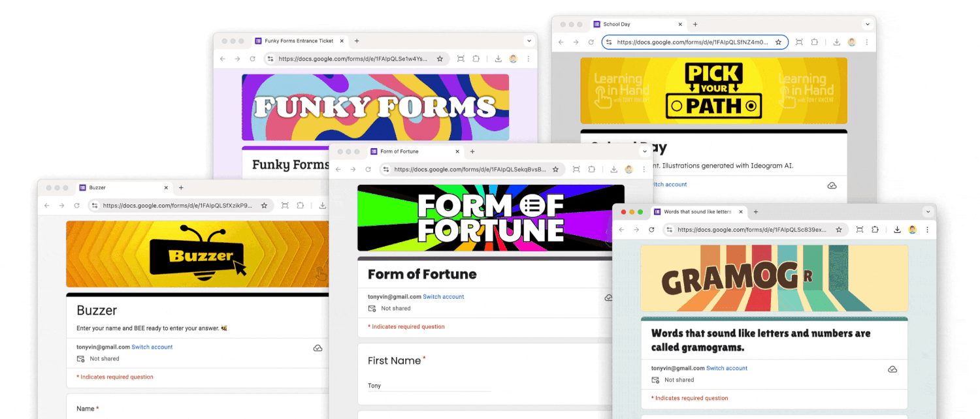Open the profile avatar in Words window
The image size is (980, 419).
click(912, 229)
